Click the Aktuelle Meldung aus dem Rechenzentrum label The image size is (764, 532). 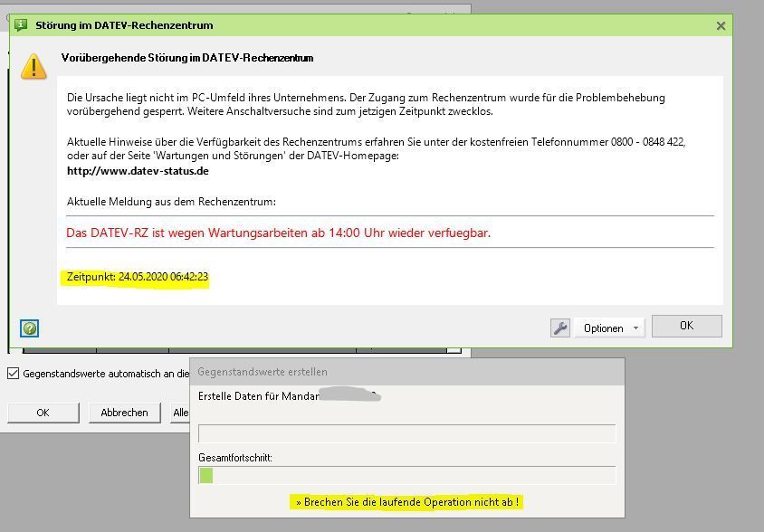coord(171,202)
